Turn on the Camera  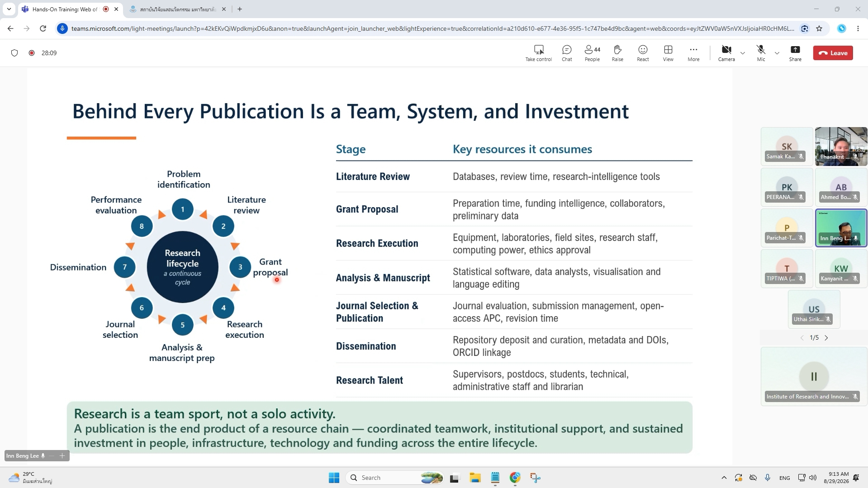coord(726,53)
